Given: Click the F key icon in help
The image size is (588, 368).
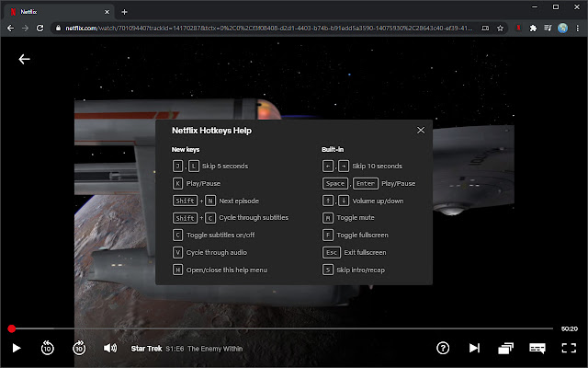Looking at the screenshot, I should (x=328, y=236).
